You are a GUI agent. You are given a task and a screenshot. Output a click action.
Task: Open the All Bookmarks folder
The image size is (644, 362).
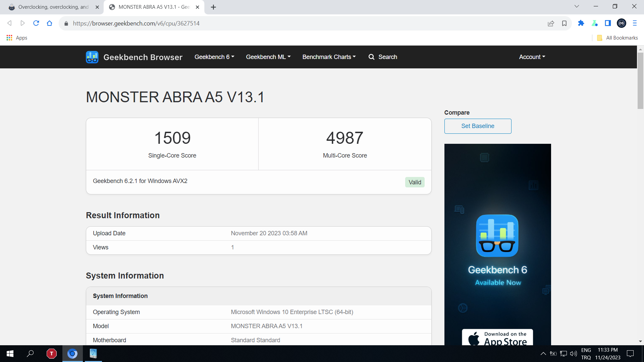click(x=618, y=38)
